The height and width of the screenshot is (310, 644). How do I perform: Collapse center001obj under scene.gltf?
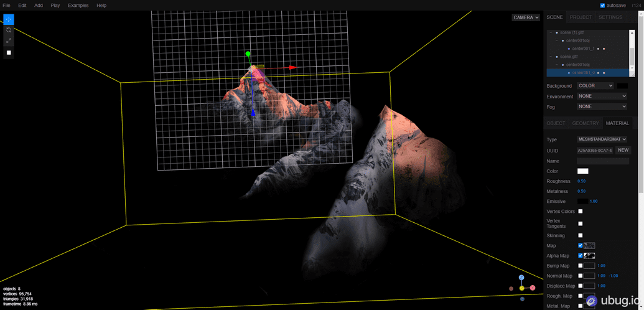tap(556, 65)
